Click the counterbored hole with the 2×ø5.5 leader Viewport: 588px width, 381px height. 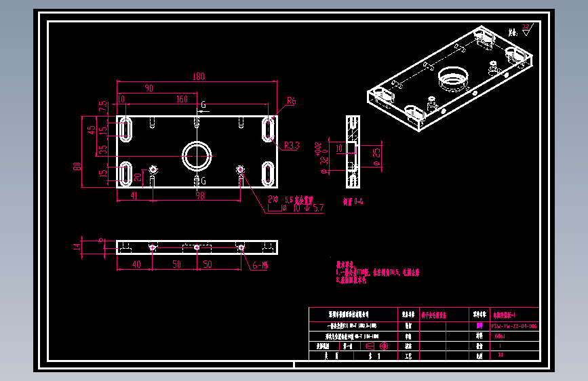click(x=240, y=170)
